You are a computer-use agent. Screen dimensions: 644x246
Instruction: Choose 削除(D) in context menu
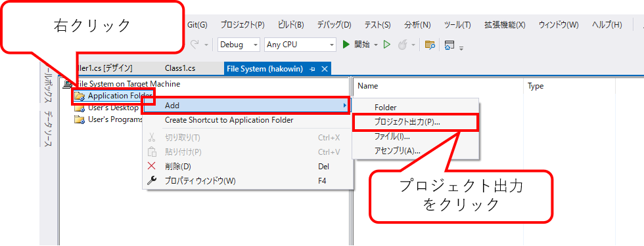click(x=248, y=167)
